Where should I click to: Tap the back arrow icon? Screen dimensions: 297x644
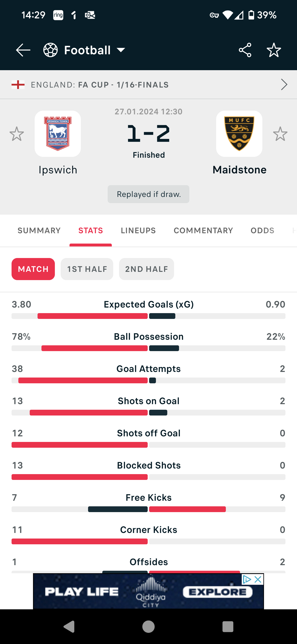click(x=23, y=50)
